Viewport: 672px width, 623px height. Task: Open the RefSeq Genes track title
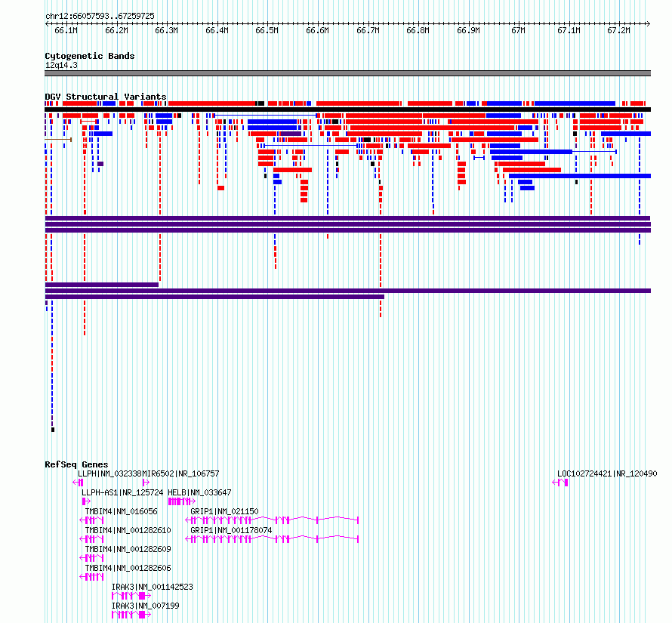76,464
